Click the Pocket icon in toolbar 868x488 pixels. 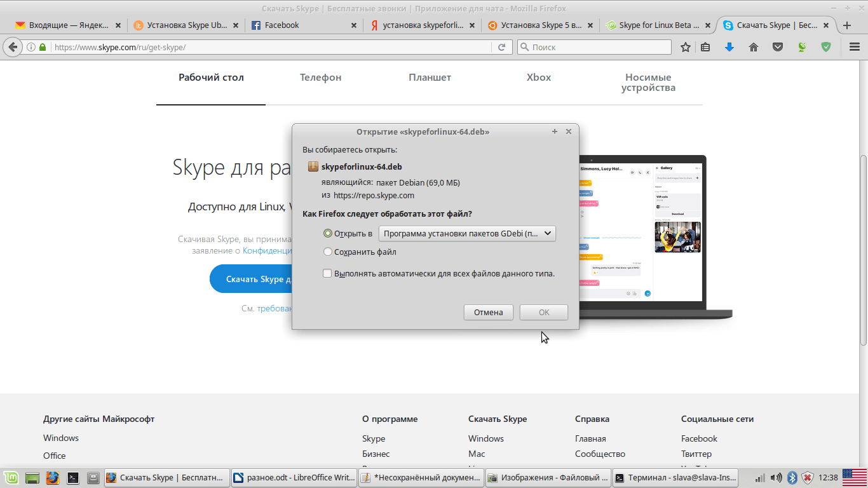[778, 47]
